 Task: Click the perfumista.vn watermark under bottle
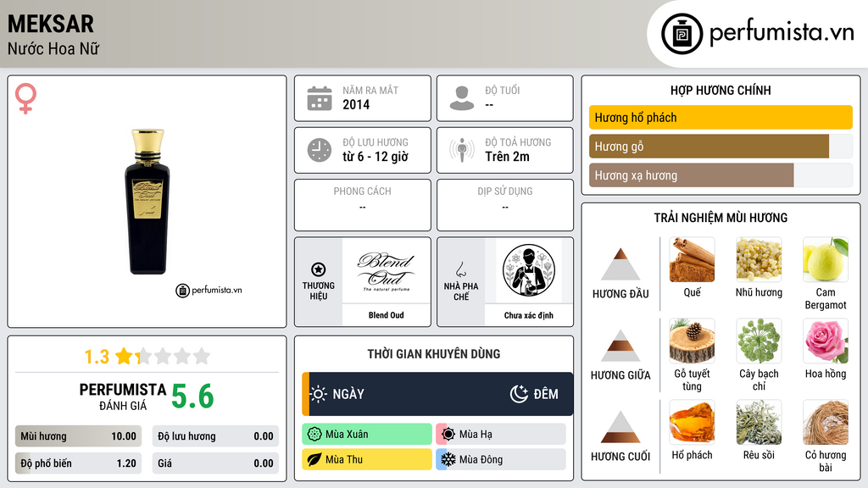[209, 290]
